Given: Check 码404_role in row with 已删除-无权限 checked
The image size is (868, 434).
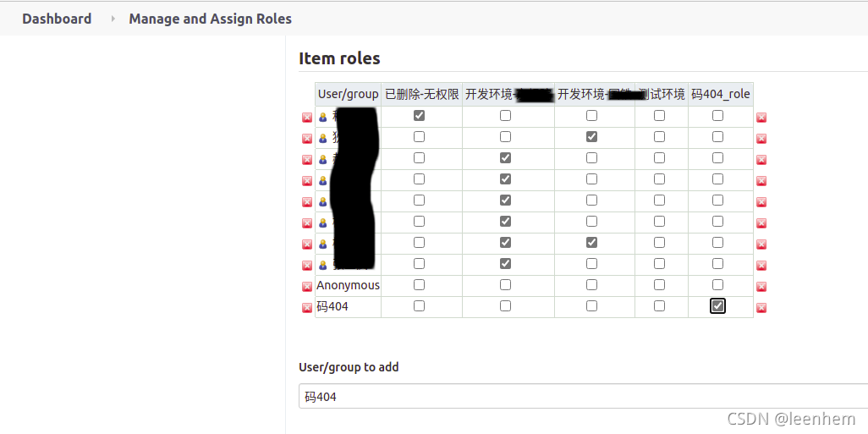Looking at the screenshot, I should [717, 116].
